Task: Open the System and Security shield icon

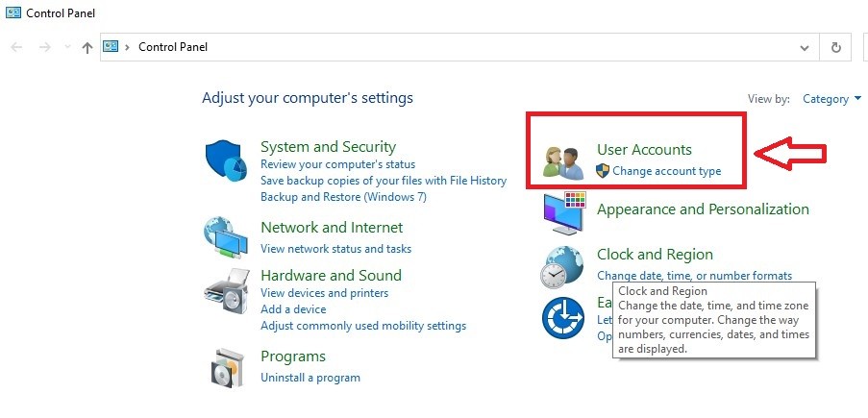Action: pyautogui.click(x=226, y=160)
